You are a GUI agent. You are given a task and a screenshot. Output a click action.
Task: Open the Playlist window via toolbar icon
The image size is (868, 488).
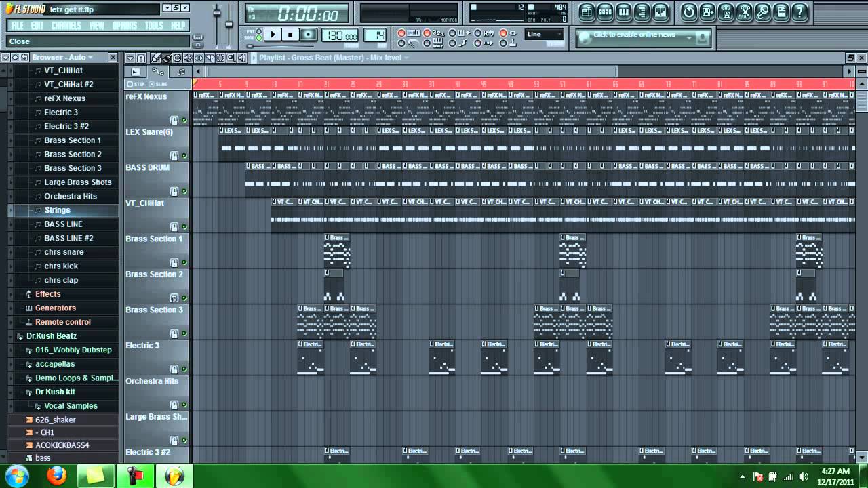point(587,12)
